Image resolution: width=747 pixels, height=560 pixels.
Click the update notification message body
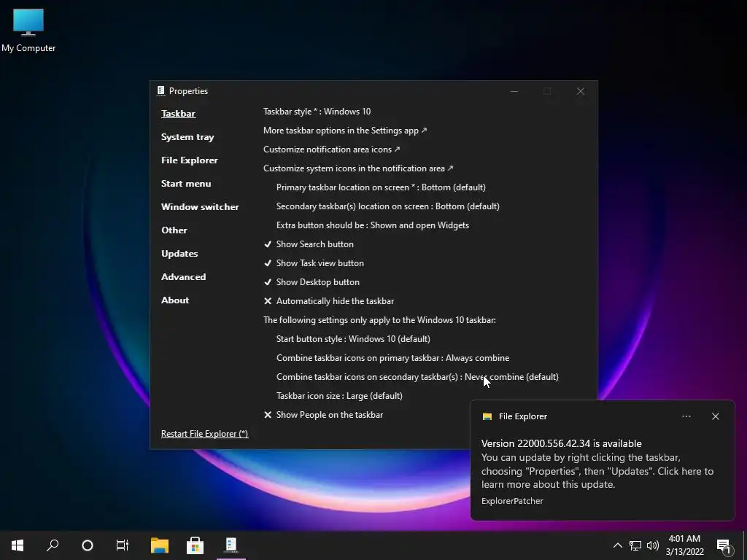coord(597,471)
